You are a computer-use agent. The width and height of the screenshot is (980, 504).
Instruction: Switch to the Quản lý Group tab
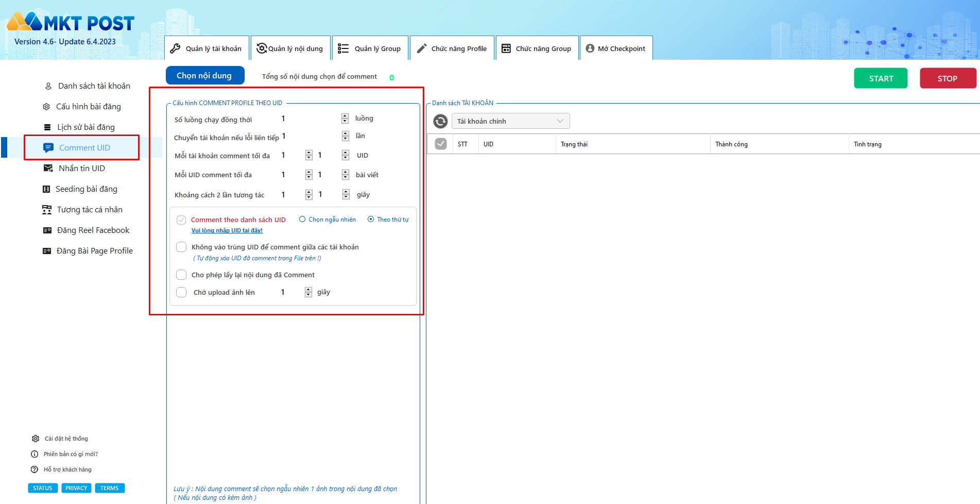370,48
